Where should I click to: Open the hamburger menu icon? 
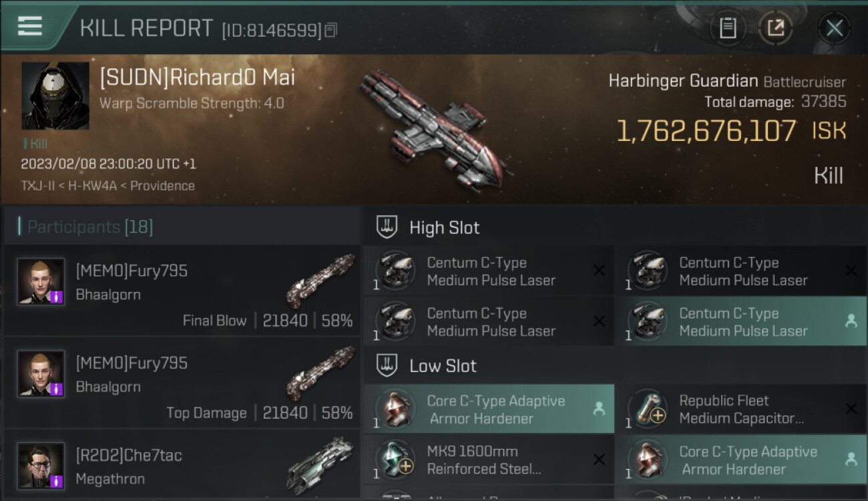pyautogui.click(x=30, y=26)
